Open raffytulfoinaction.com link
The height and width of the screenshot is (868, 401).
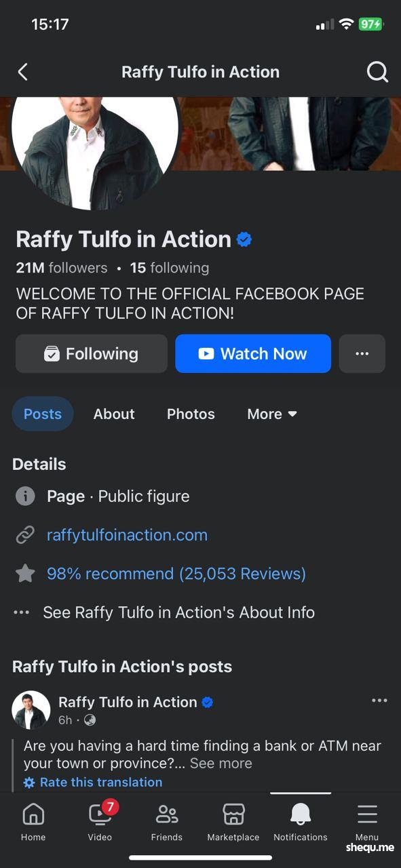pyautogui.click(x=127, y=535)
